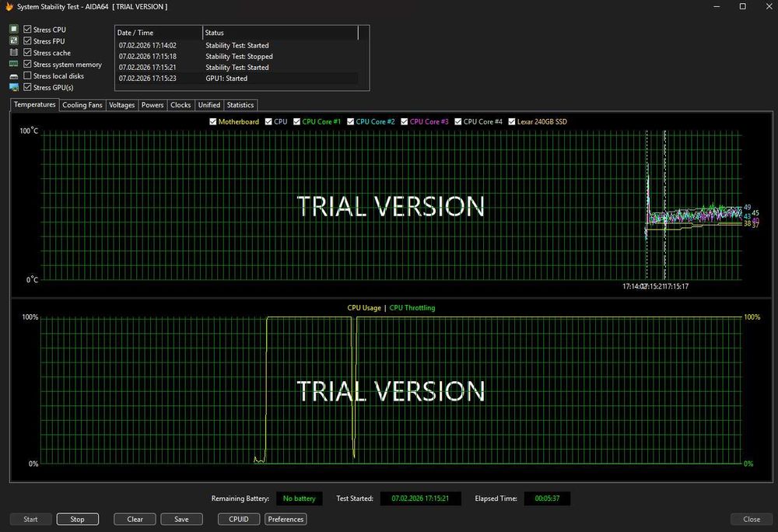
Task: Select the Stability Test: Stopped log entry
Action: coord(237,57)
